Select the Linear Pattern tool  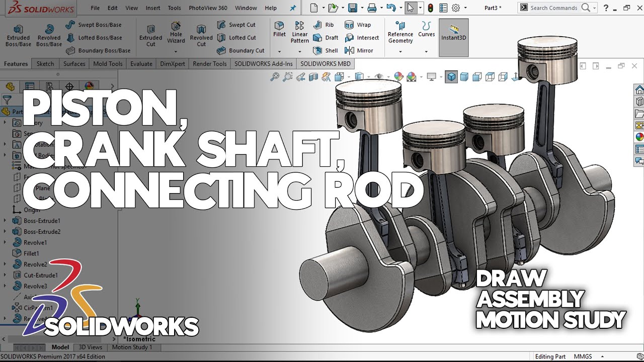click(x=299, y=32)
